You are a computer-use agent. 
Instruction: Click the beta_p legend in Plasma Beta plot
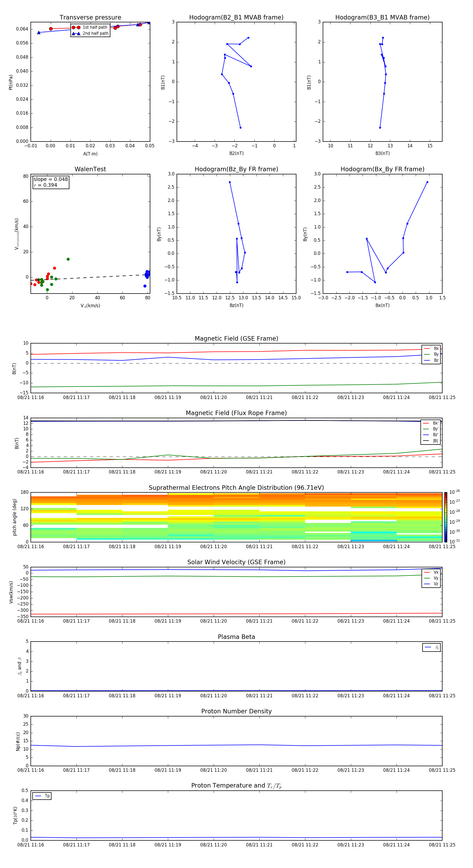431,647
